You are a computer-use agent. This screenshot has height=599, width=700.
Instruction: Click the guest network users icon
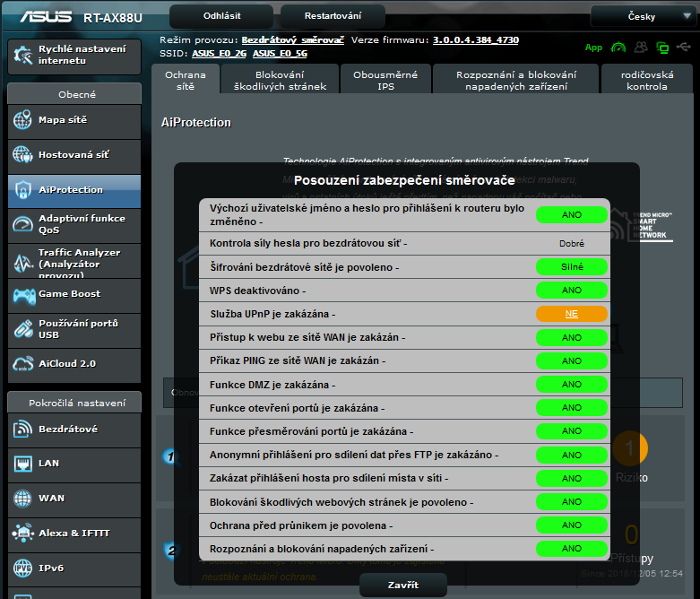point(641,48)
